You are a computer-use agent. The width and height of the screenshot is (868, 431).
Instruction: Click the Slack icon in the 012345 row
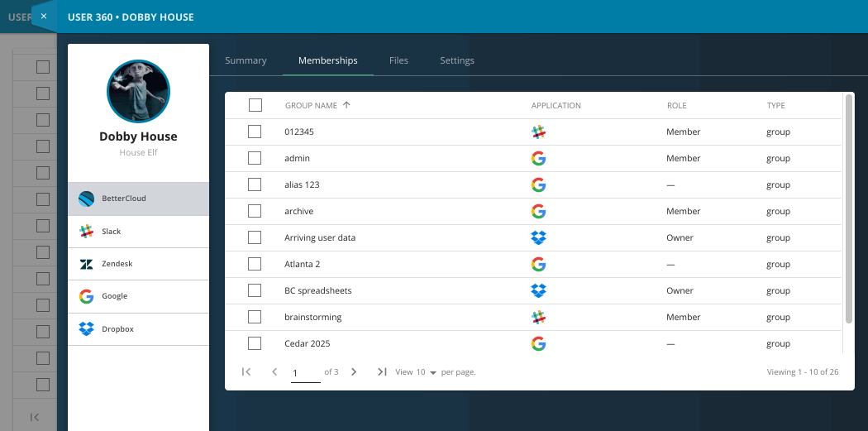pyautogui.click(x=538, y=132)
